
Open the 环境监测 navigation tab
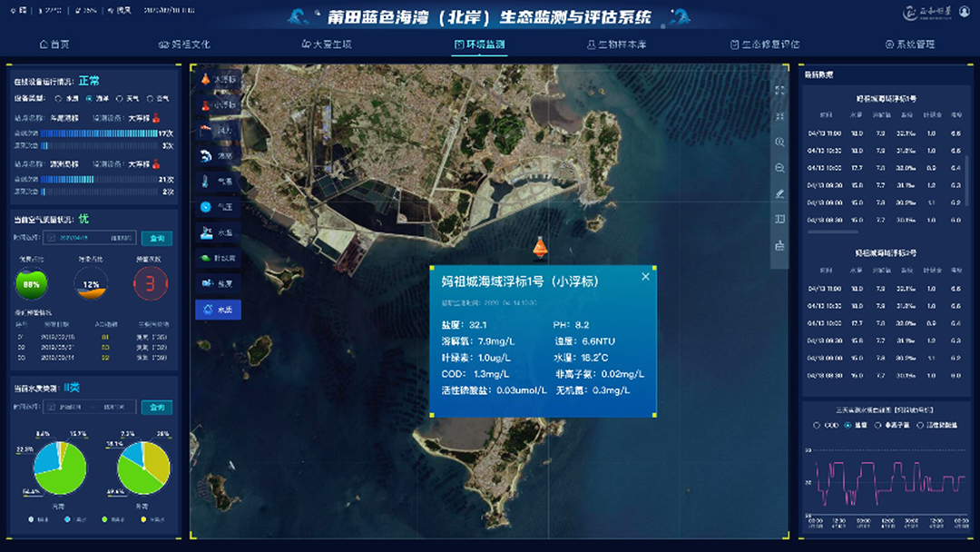point(479,44)
